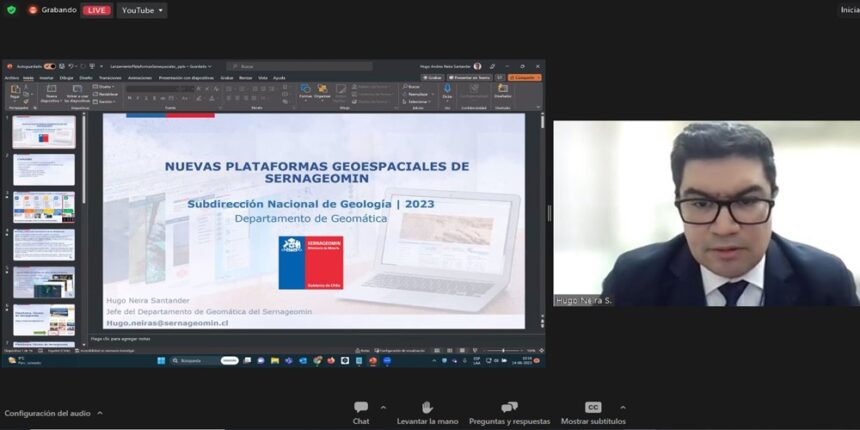Viewport: 860px width, 430px height.
Task: Toggle the Autoguardado switch
Action: click(49, 66)
